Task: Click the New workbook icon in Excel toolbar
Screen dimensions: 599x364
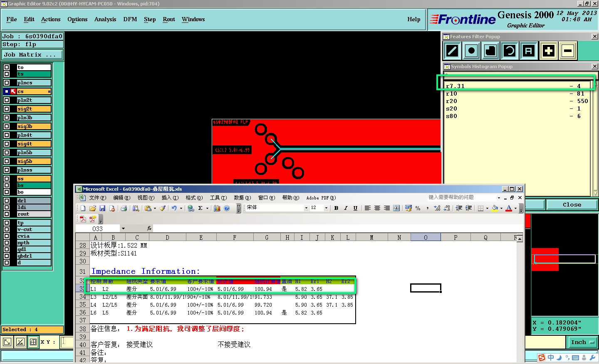Action: (83, 208)
